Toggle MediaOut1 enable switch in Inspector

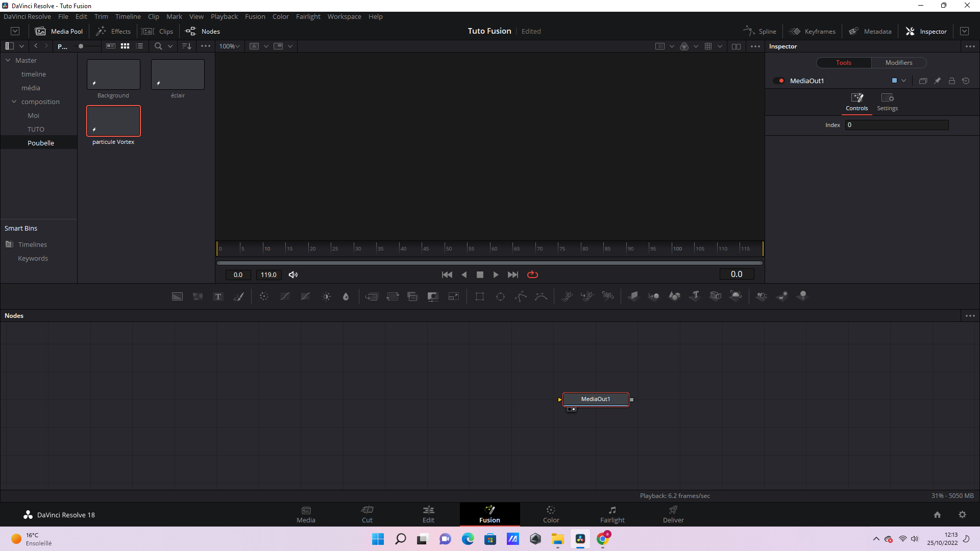pyautogui.click(x=779, y=81)
